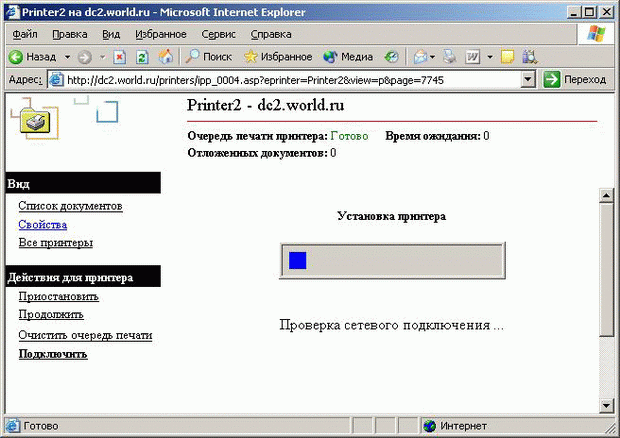Click the Mail envelope icon
The image size is (620, 438).
click(x=420, y=57)
